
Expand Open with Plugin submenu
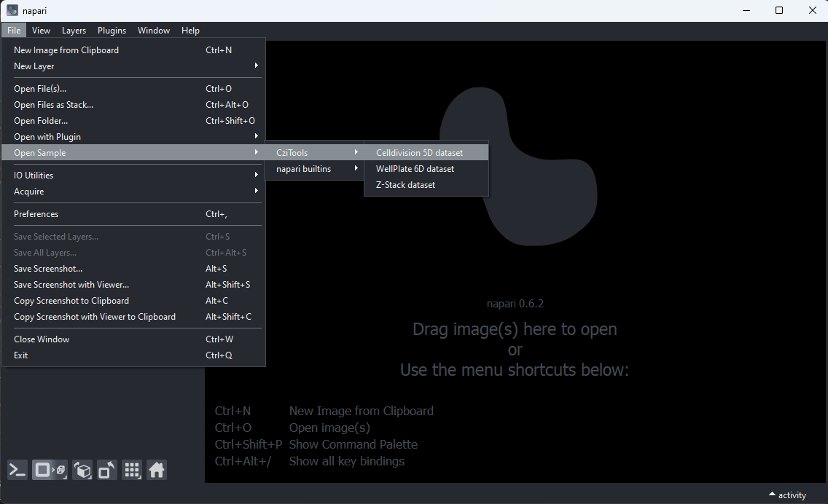coord(133,137)
